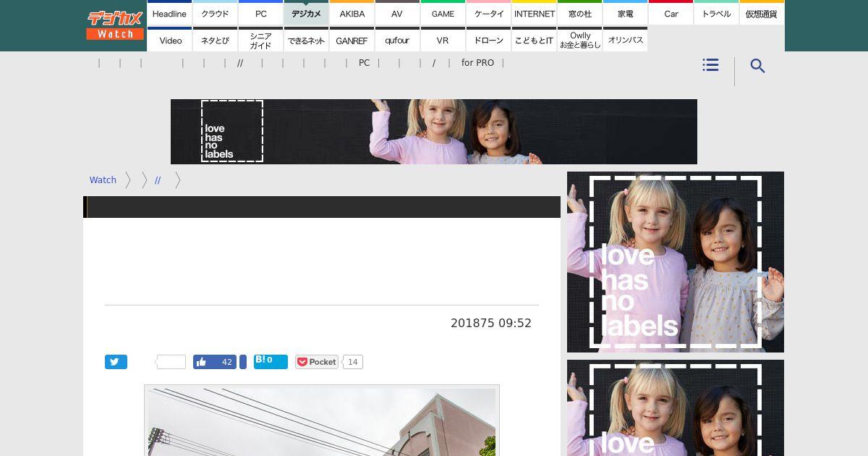Click the Watch breadcrumb link
Viewport: 868px width, 456px height.
pyautogui.click(x=103, y=180)
